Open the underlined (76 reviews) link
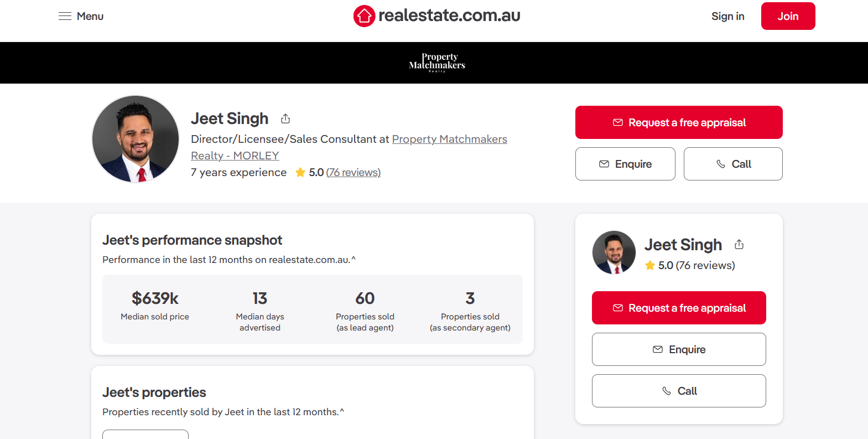This screenshot has height=439, width=868. pos(354,172)
